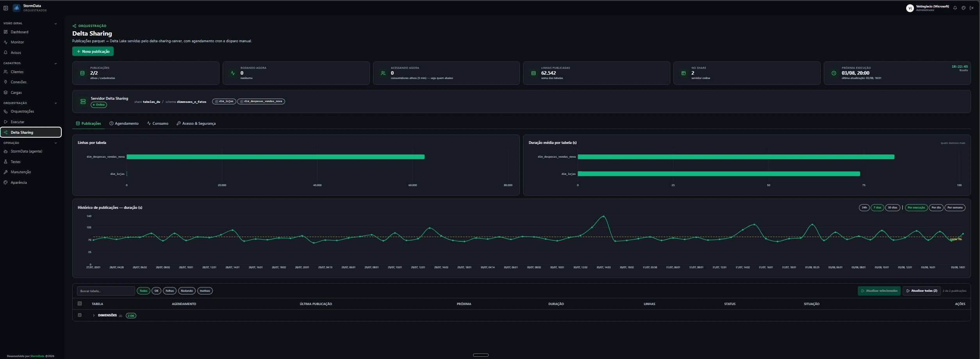
Task: Toggle the select-all checkbox in table header
Action: tap(80, 303)
